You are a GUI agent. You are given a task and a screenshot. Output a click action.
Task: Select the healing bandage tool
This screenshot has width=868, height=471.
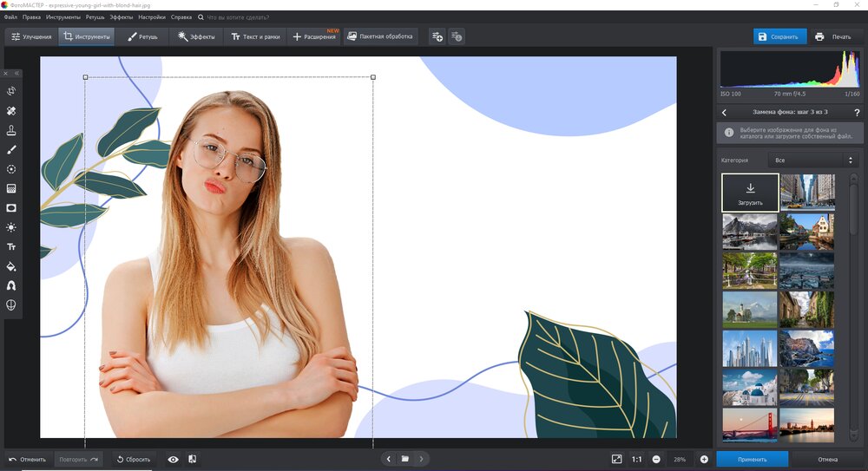11,111
